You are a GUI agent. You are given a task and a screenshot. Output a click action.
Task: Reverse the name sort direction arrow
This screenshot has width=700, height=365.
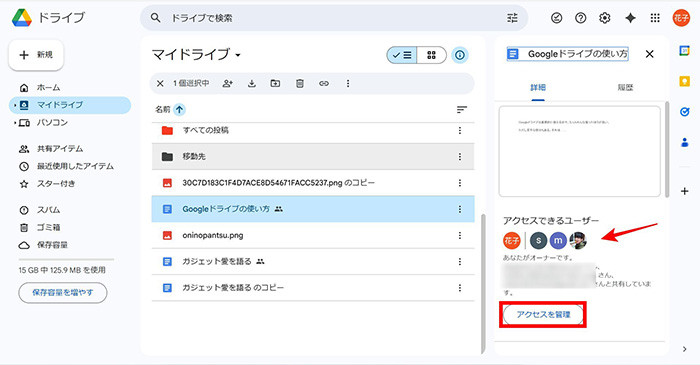(x=179, y=109)
